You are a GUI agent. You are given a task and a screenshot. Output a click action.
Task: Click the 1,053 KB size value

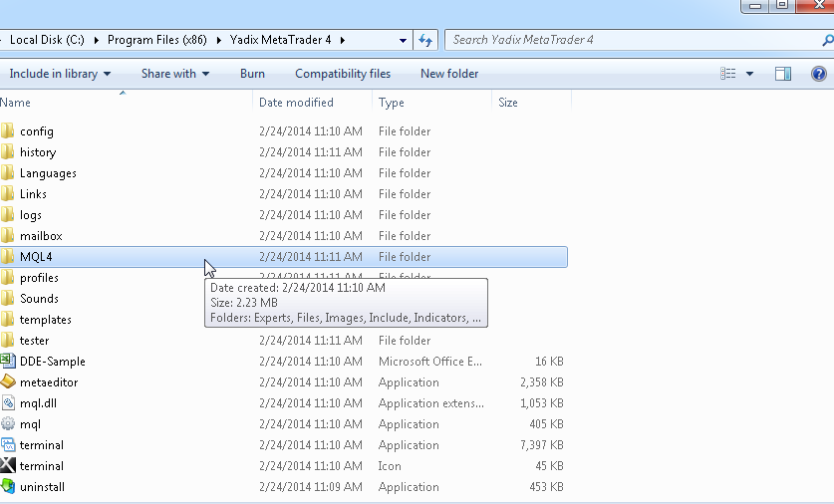coord(541,403)
